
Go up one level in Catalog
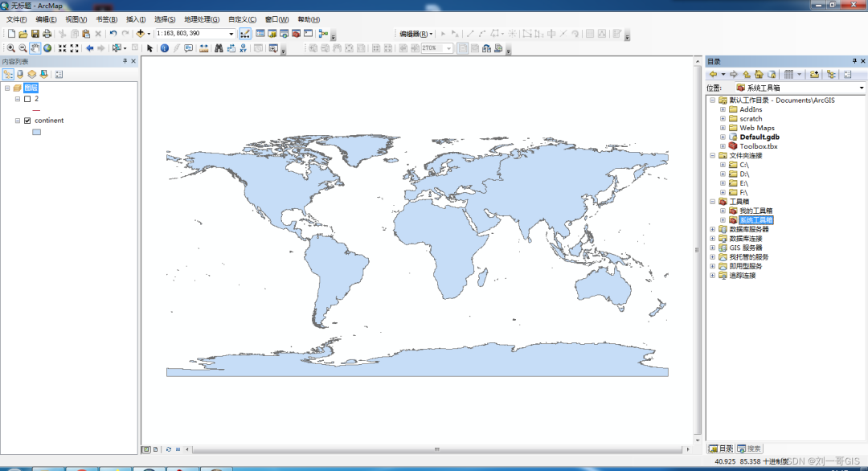[747, 74]
